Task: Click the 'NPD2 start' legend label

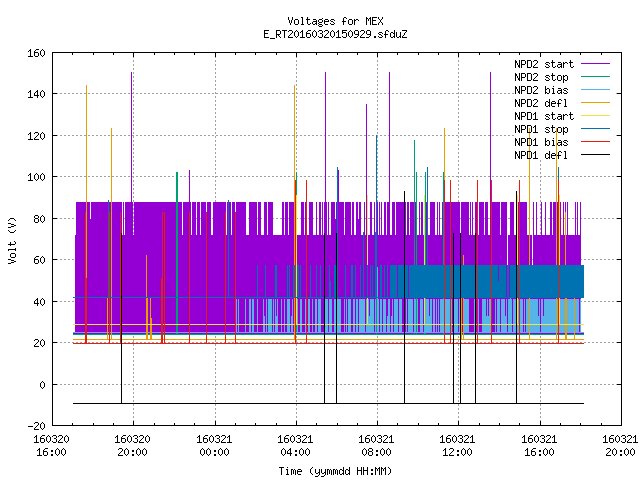Action: tap(544, 64)
